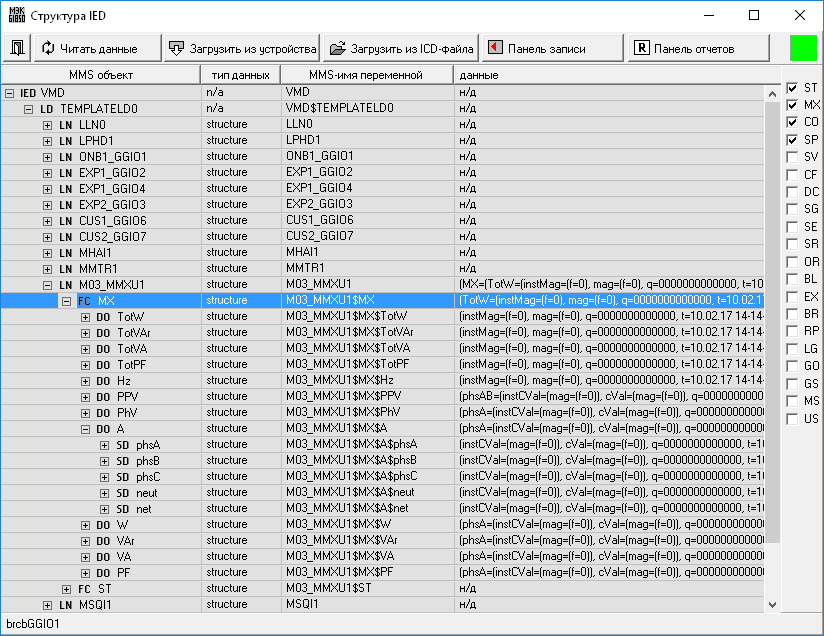Viewport: 824px width, 636px height.
Task: Click the folder icon on Загрузить из ICD-файла
Action: pos(337,48)
